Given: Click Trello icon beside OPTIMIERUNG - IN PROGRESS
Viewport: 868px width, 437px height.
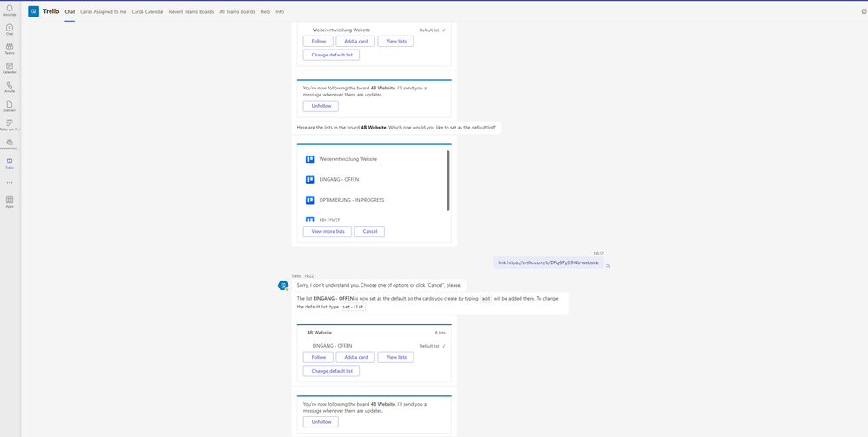Looking at the screenshot, I should (310, 200).
